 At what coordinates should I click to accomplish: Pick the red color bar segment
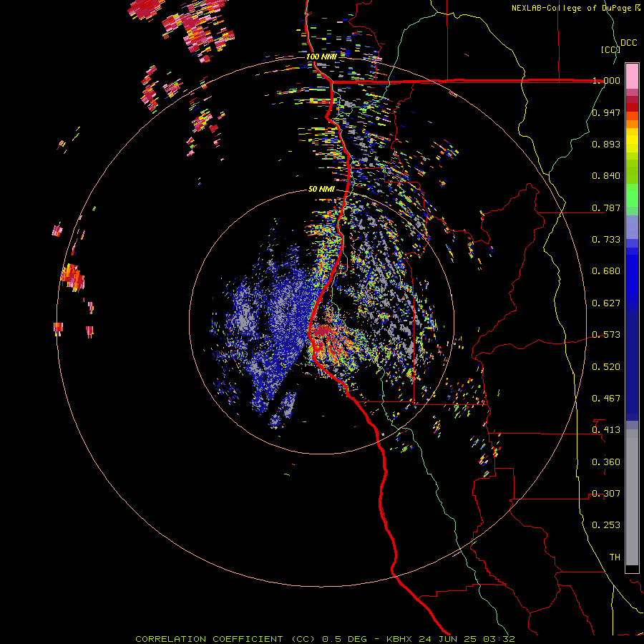pyautogui.click(x=632, y=107)
